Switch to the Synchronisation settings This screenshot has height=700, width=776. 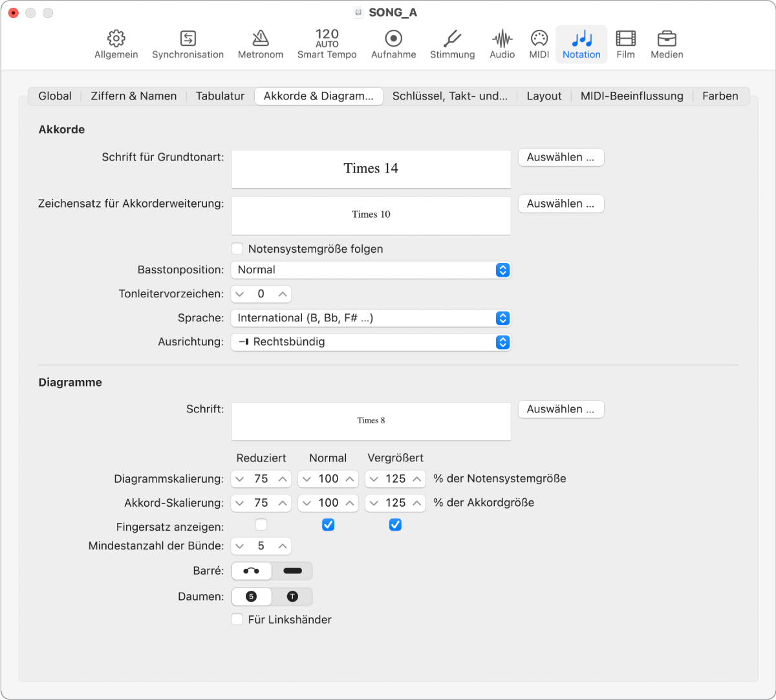pyautogui.click(x=188, y=43)
